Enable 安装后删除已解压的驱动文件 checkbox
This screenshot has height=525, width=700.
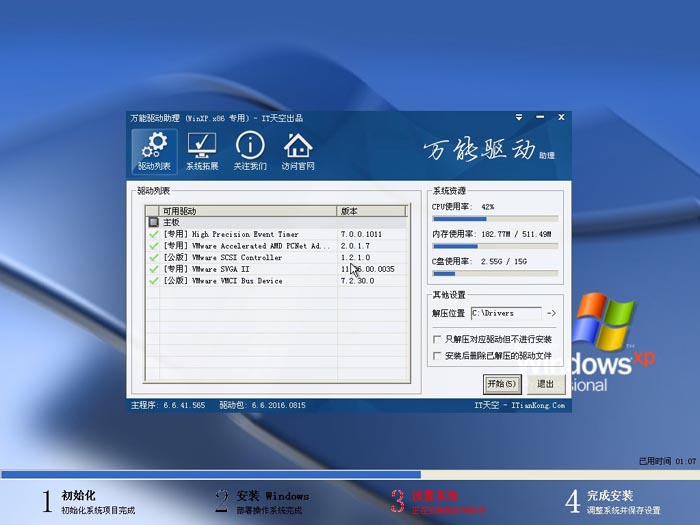(437, 355)
